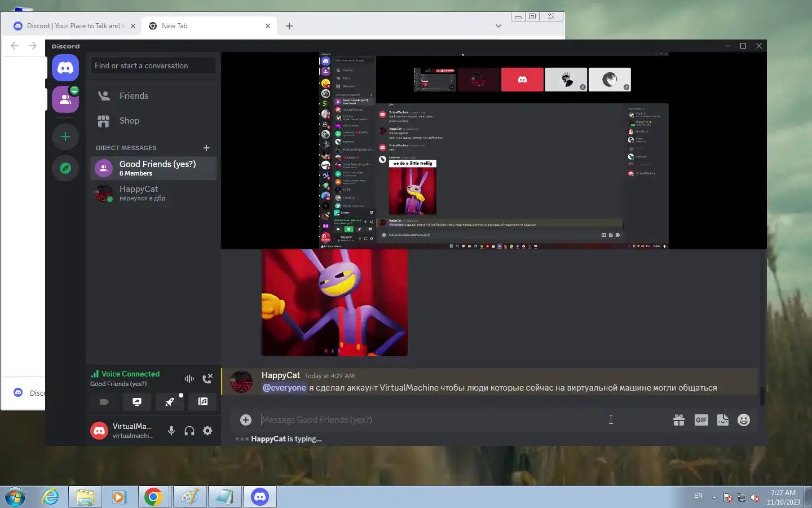Switch to Discord browser tab
This screenshot has height=508, width=812.
pyautogui.click(x=76, y=26)
